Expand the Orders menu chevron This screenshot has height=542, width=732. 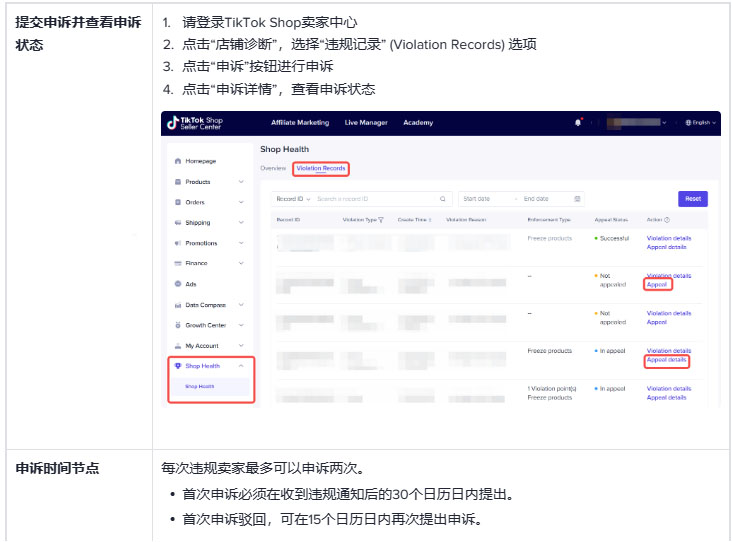click(241, 202)
